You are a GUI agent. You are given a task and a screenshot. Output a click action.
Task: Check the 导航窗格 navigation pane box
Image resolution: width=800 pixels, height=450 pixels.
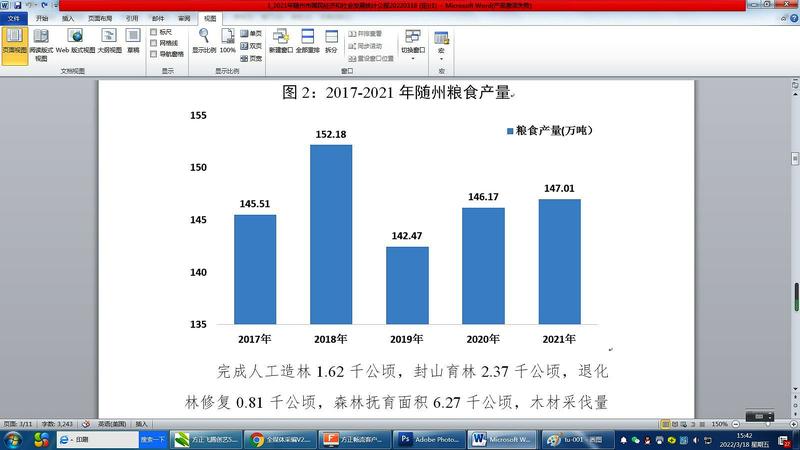point(153,54)
